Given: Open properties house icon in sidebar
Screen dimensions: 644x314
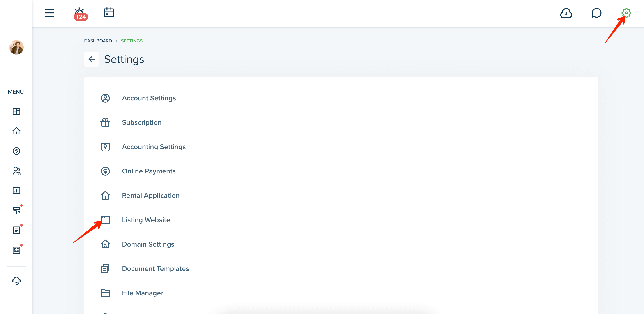Looking at the screenshot, I should pos(16,131).
